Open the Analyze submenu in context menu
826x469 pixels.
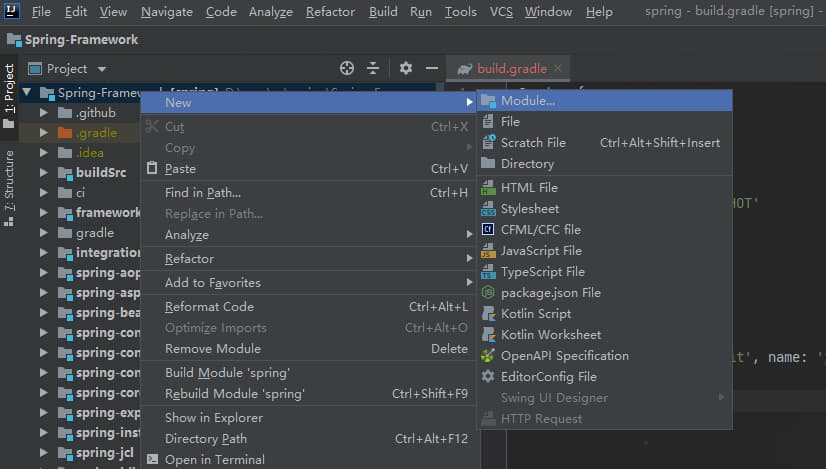click(309, 235)
